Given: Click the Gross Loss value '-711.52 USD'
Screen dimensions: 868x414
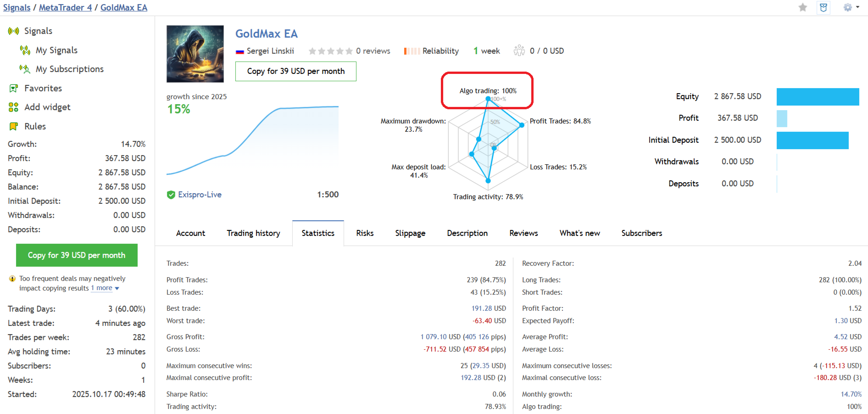Looking at the screenshot, I should tap(442, 349).
